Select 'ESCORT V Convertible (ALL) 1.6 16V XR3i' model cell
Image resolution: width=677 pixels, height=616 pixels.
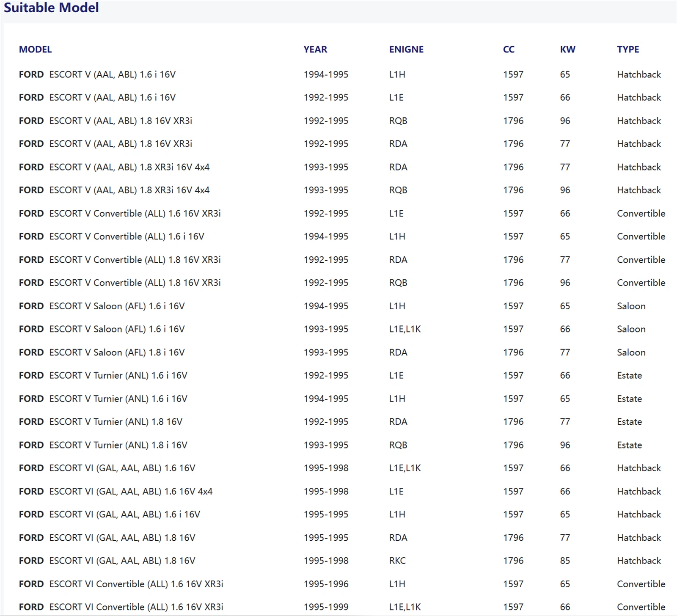coord(135,213)
